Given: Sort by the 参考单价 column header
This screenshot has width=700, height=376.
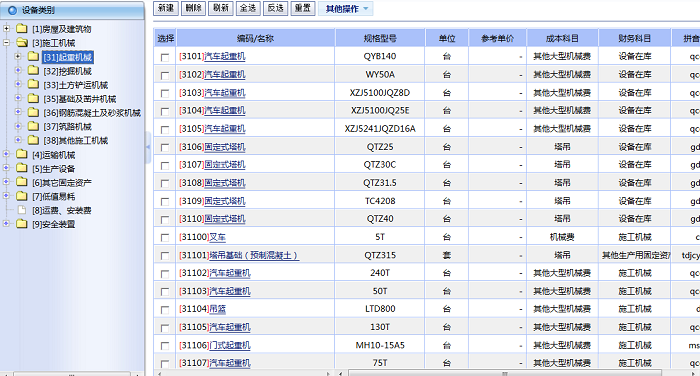Looking at the screenshot, I should [497, 38].
